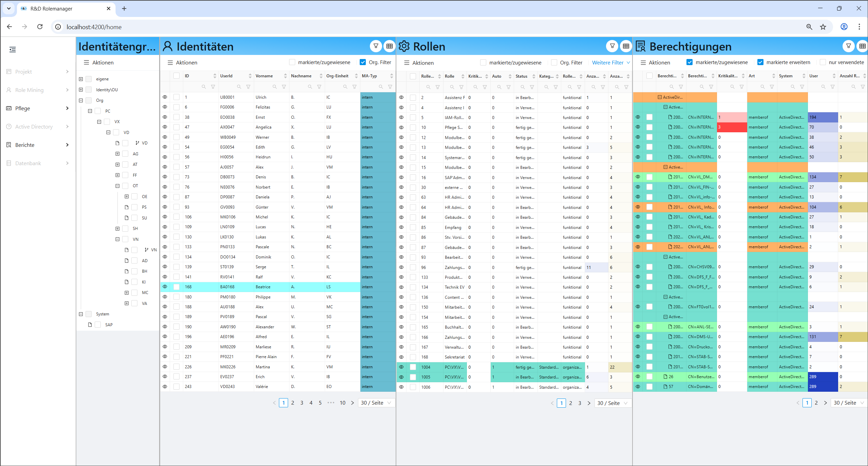Click the filter funnel under the Vorname column
868x466 pixels.
284,87
